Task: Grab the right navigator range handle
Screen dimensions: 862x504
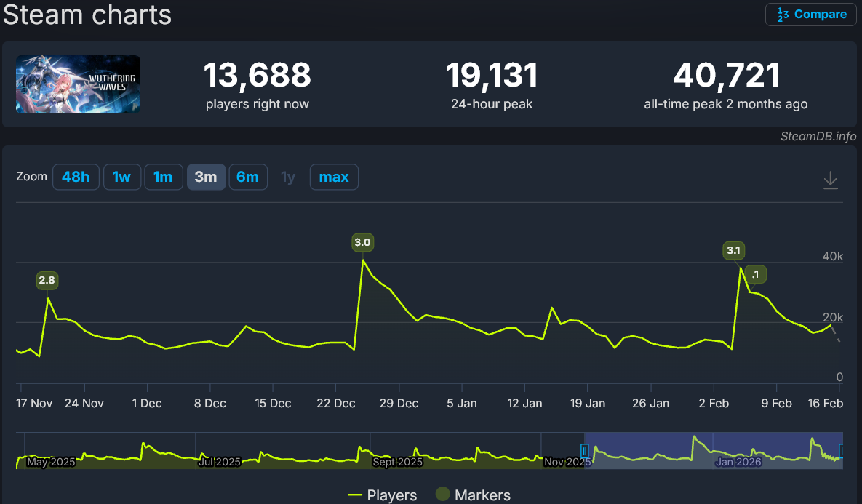Action: [x=842, y=451]
